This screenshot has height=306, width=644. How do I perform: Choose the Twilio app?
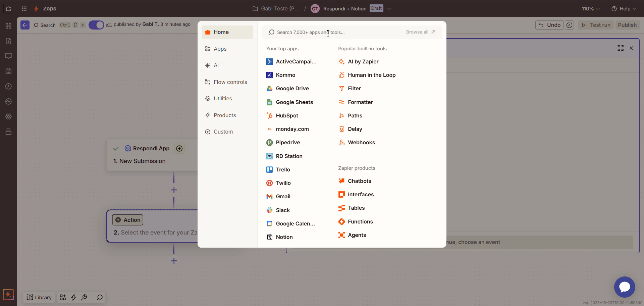(x=279, y=183)
